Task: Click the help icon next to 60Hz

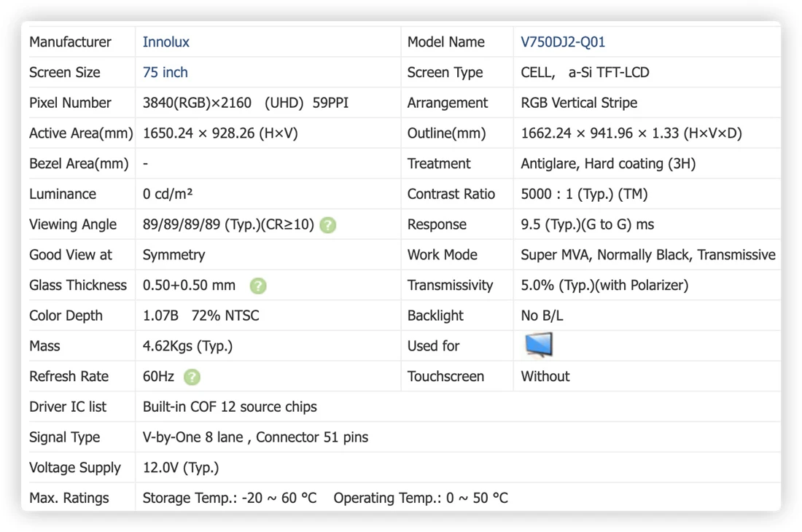Action: point(192,378)
